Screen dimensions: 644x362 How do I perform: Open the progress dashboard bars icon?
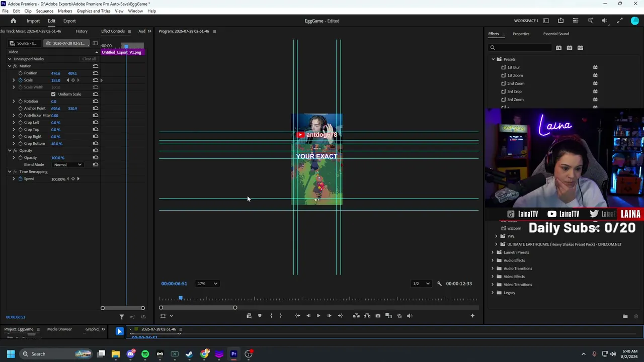(576, 21)
